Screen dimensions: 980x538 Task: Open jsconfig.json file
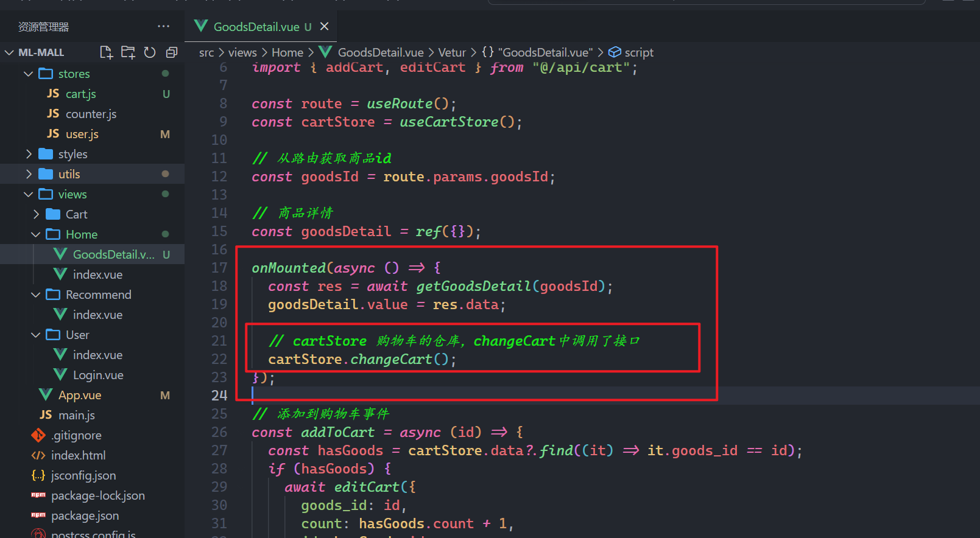coord(83,475)
